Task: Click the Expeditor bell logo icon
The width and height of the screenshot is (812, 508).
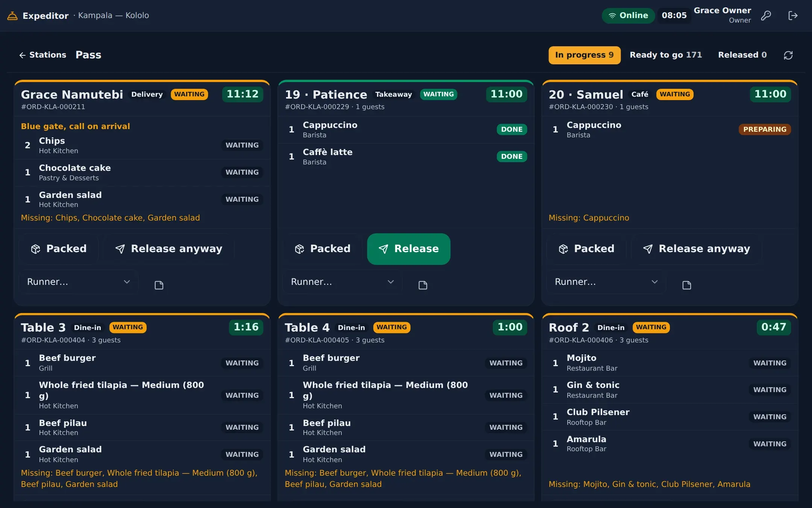Action: click(x=12, y=16)
